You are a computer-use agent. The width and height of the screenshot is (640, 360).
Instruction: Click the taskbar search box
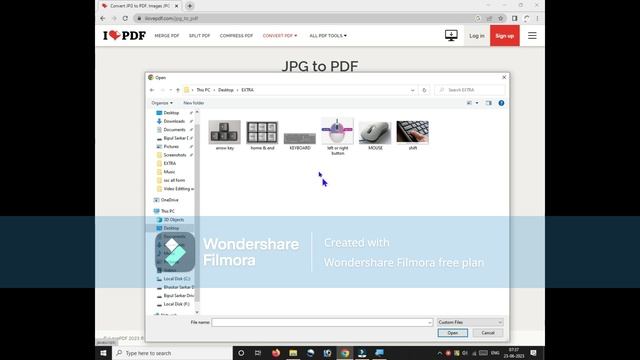point(172,353)
